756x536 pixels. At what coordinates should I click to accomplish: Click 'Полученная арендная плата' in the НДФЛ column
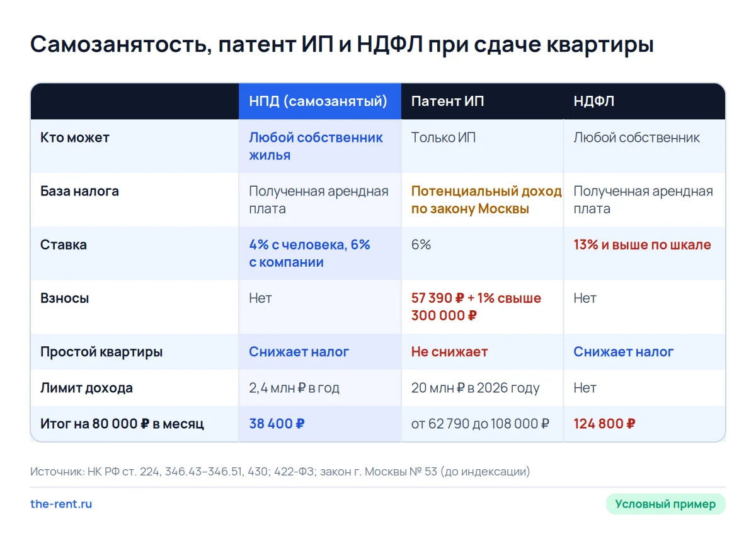[643, 200]
